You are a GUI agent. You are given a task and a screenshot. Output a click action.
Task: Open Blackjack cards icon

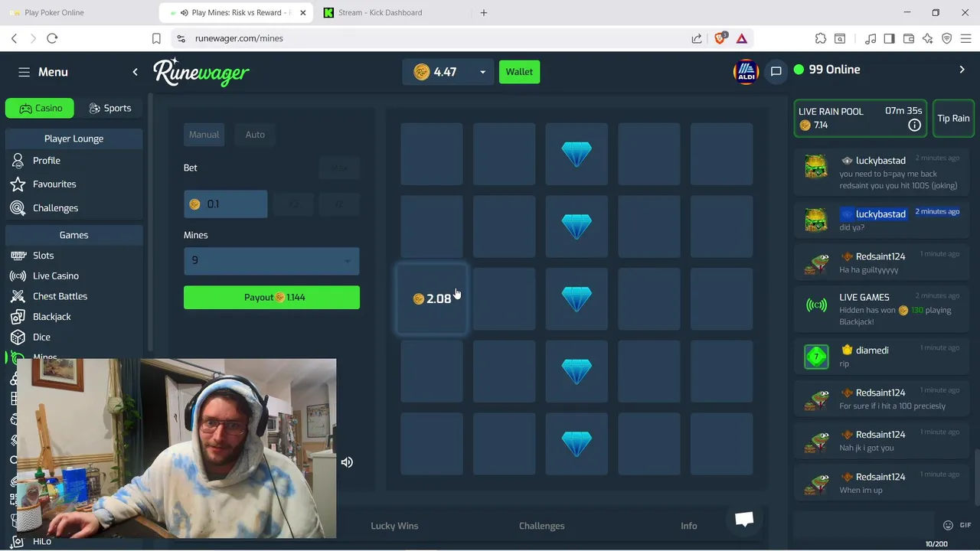click(x=18, y=317)
